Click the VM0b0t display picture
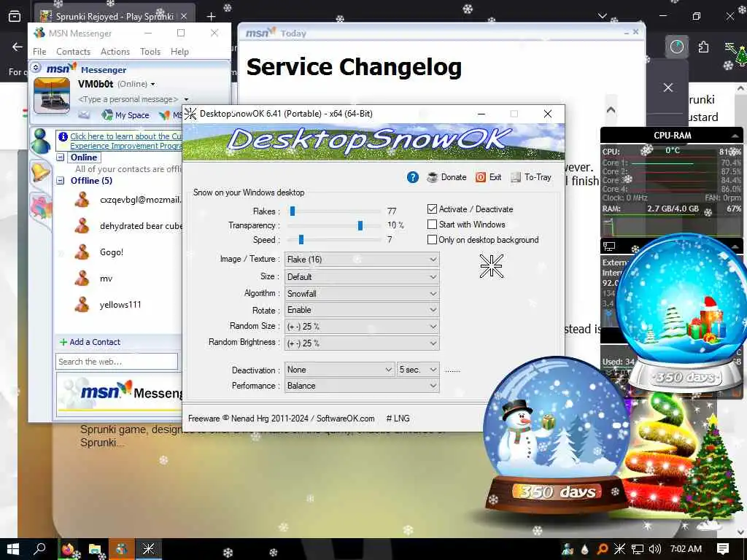Image resolution: width=747 pixels, height=560 pixels. click(x=52, y=96)
